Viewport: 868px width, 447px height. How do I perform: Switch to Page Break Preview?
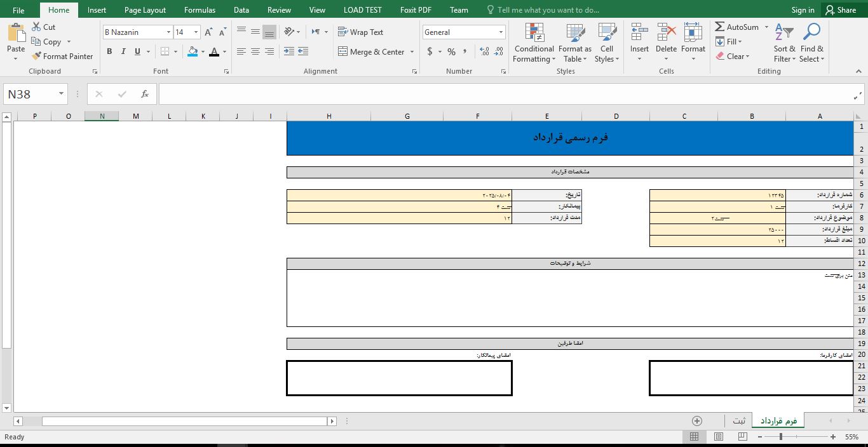pos(742,437)
